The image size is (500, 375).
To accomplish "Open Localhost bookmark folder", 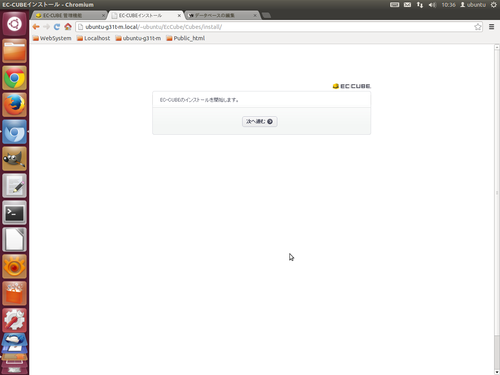I will (x=93, y=38).
